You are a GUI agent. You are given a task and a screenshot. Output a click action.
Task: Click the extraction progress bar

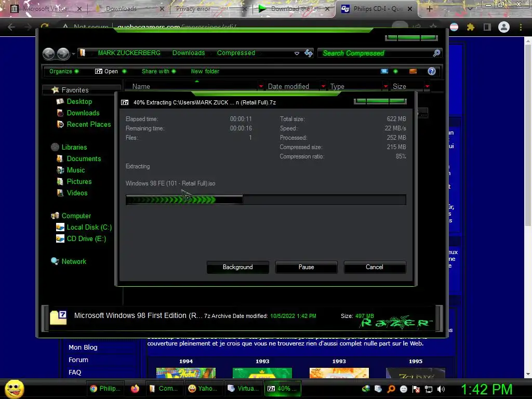click(x=265, y=200)
